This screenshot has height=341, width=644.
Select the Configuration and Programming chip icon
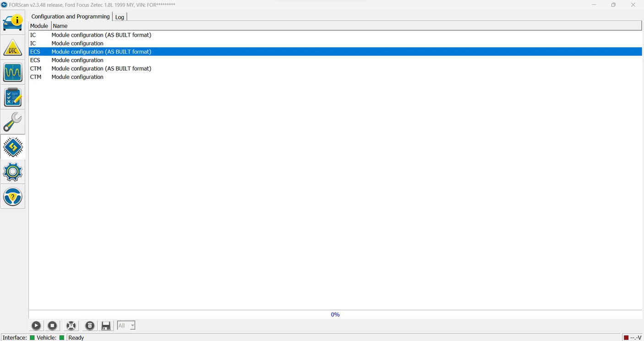click(12, 147)
